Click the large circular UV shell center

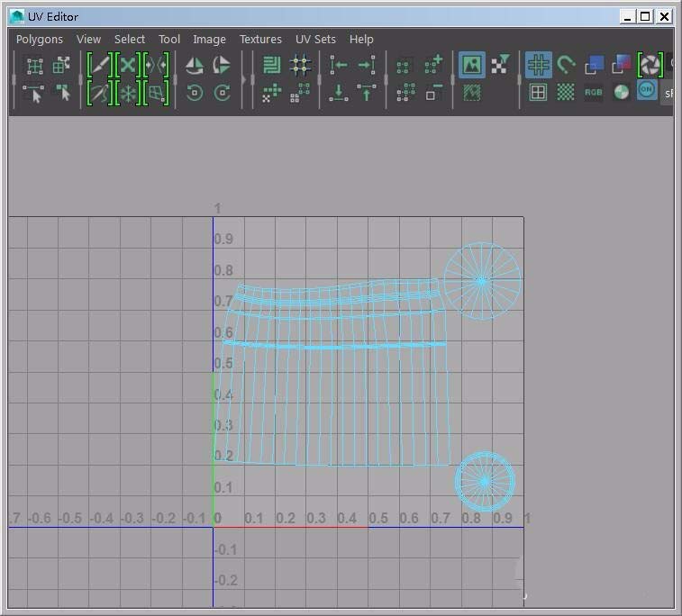482,282
